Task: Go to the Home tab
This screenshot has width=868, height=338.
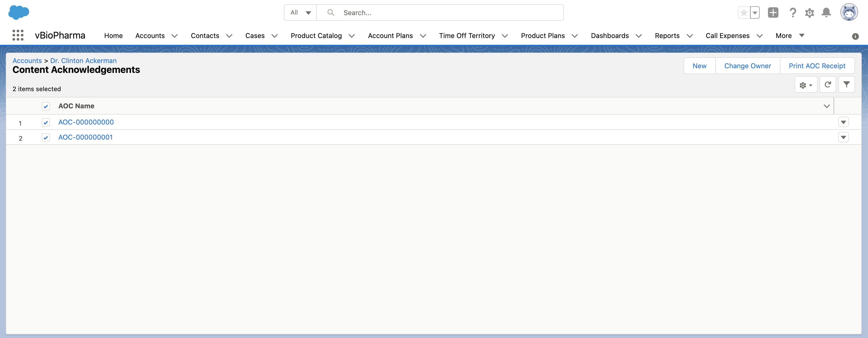Action: (x=113, y=36)
